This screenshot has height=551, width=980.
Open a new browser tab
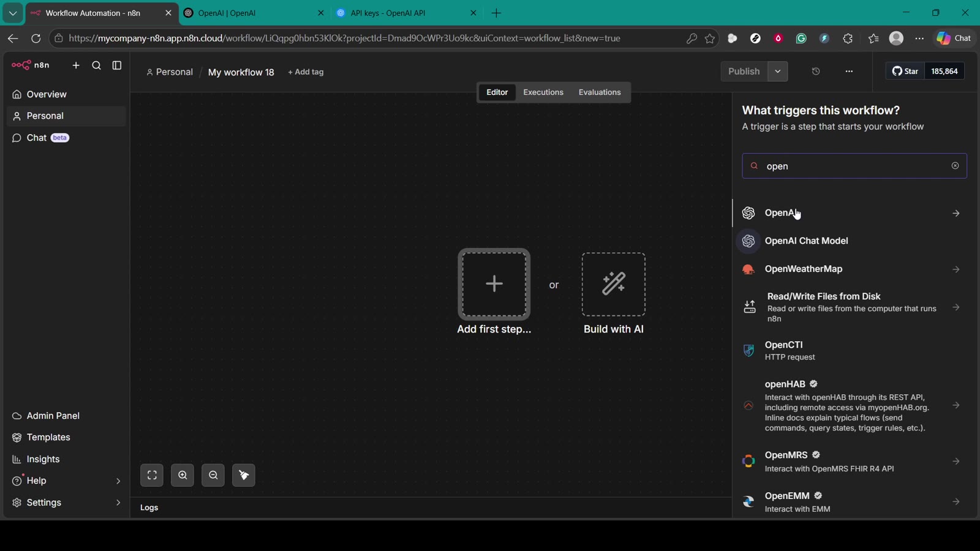497,13
